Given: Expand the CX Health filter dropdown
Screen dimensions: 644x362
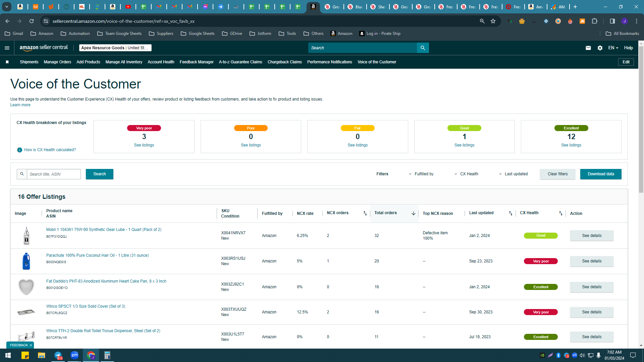Looking at the screenshot, I should [x=466, y=174].
